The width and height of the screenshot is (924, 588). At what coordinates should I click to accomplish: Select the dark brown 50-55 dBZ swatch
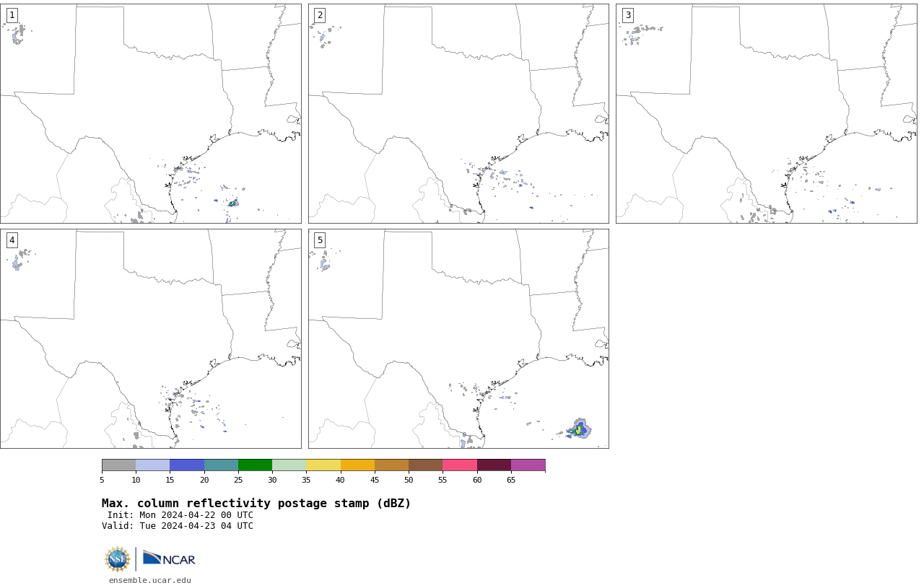[425, 465]
